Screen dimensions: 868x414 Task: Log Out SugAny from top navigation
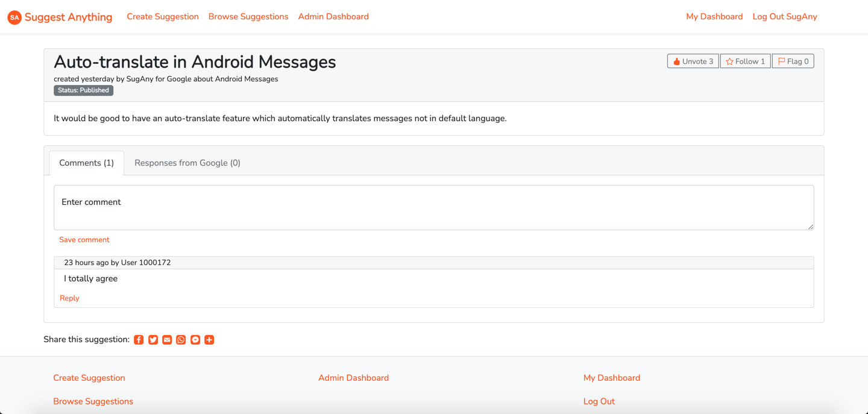pyautogui.click(x=785, y=17)
